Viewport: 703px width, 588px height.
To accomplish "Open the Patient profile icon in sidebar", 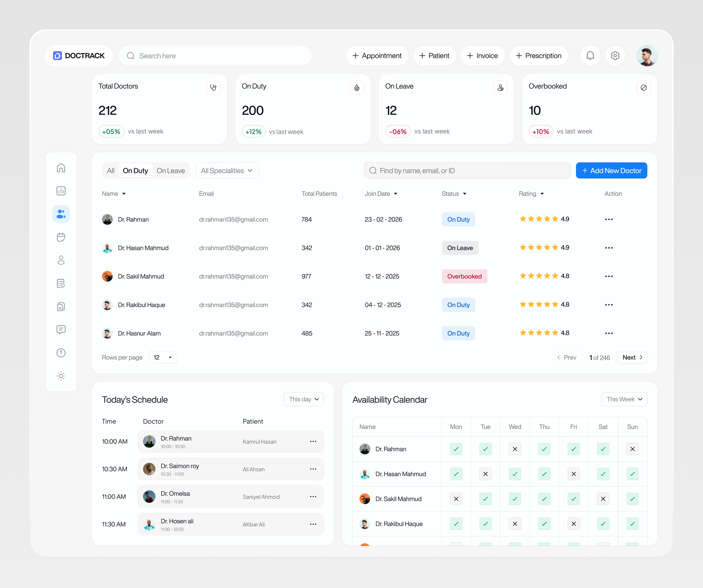I will click(61, 260).
